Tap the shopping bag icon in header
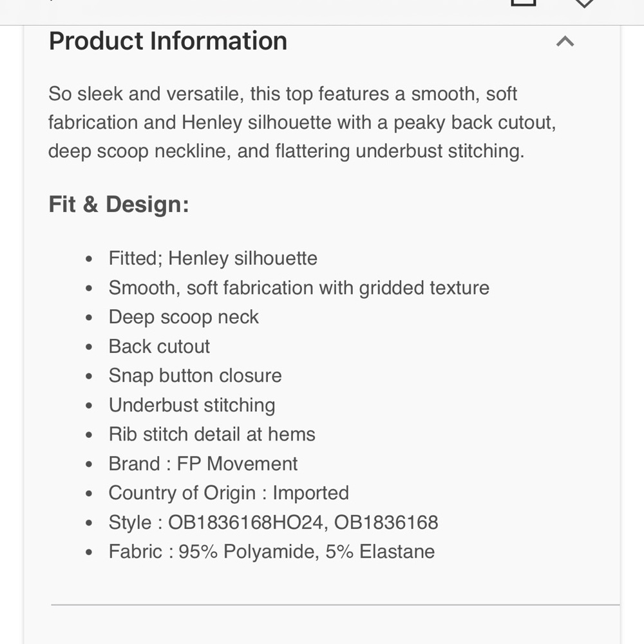 (x=523, y=3)
